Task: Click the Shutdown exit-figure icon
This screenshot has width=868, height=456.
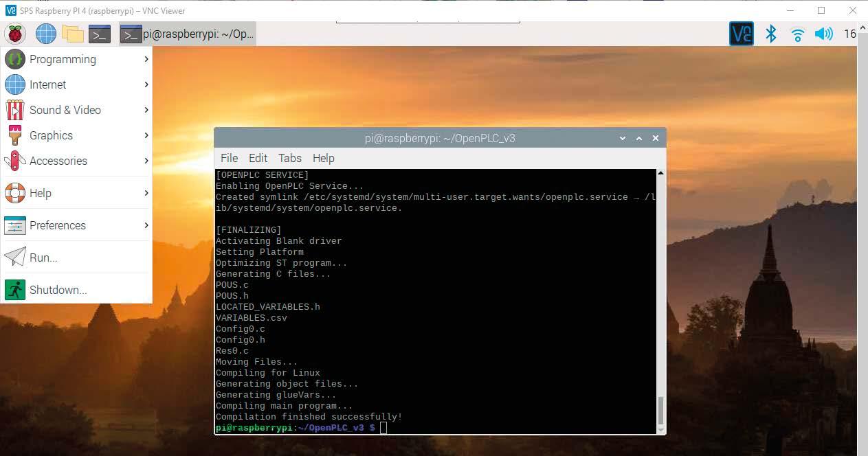Action: click(x=15, y=290)
